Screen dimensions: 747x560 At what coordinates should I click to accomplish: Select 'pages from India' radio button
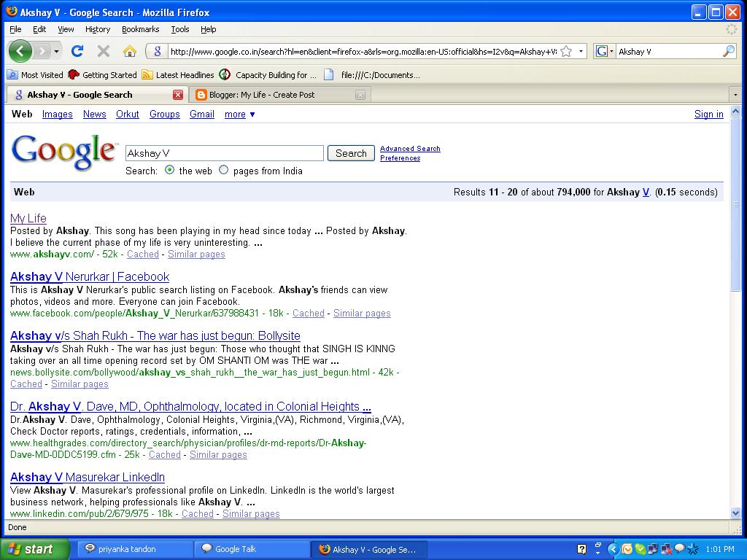click(x=224, y=170)
